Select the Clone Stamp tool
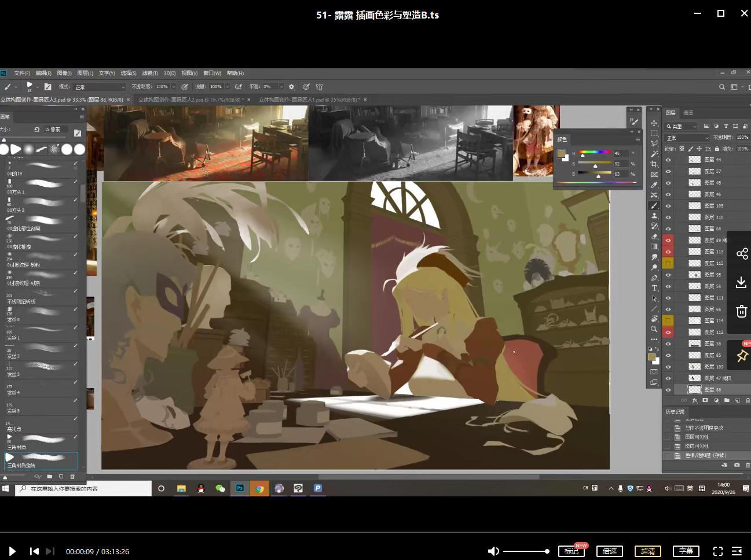Image resolution: width=751 pixels, height=560 pixels. tap(654, 216)
